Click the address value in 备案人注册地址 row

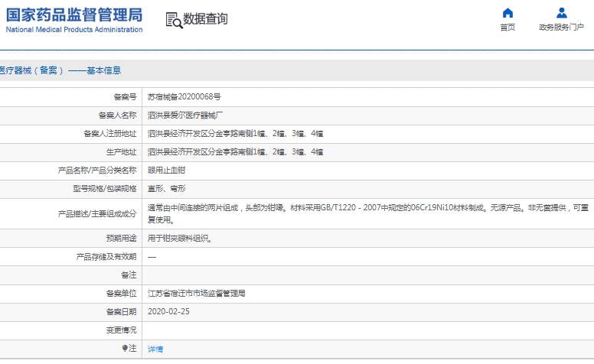click(x=235, y=134)
